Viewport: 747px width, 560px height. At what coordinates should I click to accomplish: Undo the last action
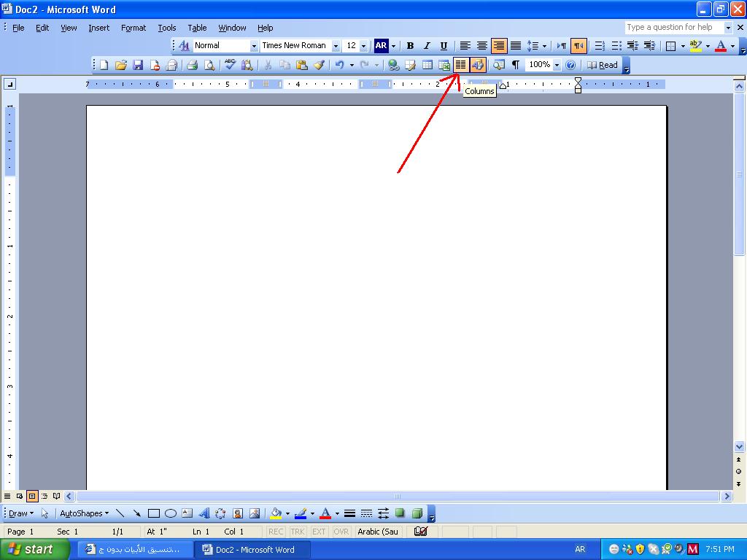pyautogui.click(x=339, y=65)
